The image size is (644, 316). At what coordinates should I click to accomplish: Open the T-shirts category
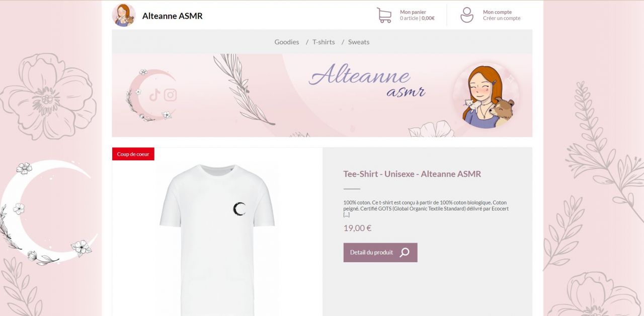click(324, 42)
